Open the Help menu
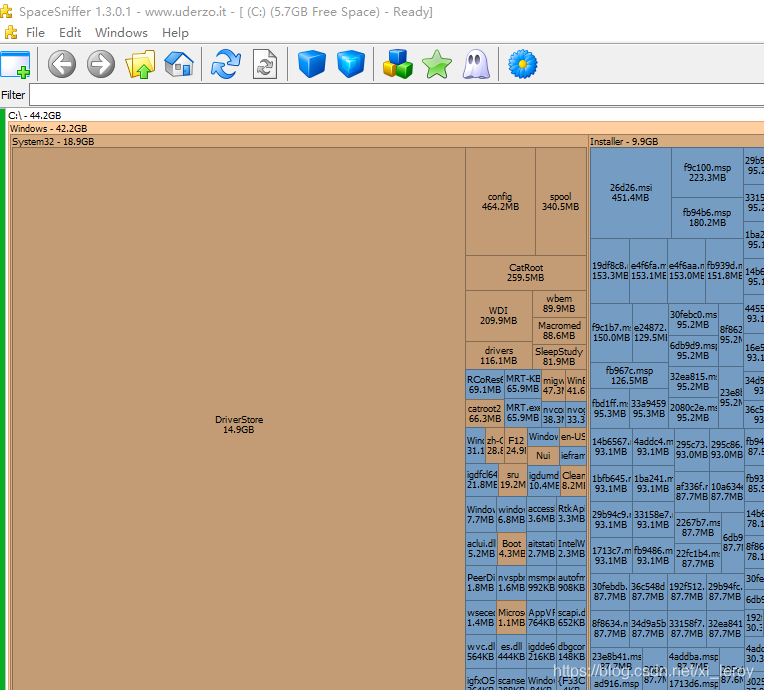 click(175, 33)
